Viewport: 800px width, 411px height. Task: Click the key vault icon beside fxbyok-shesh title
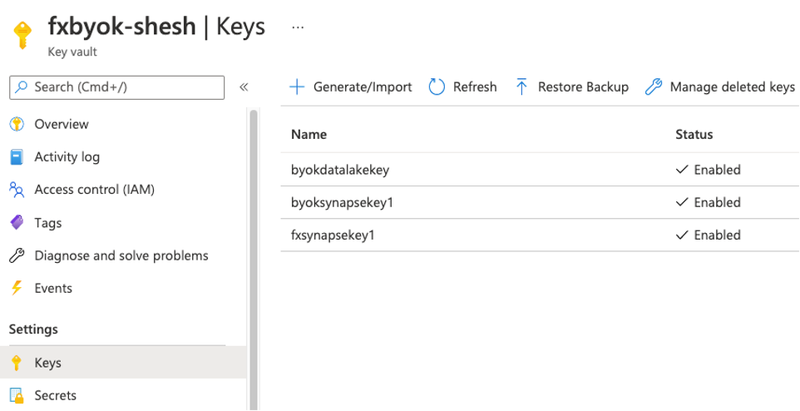[x=22, y=35]
